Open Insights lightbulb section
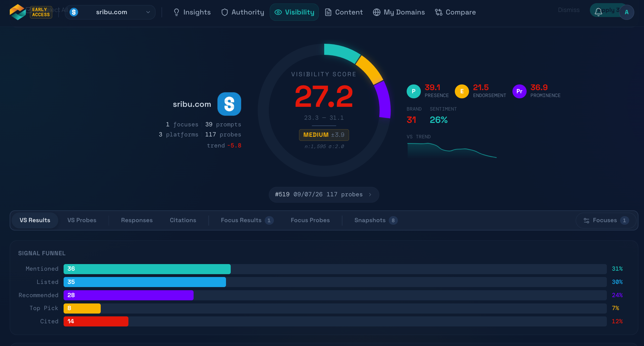This screenshot has height=346, width=644. point(192,12)
